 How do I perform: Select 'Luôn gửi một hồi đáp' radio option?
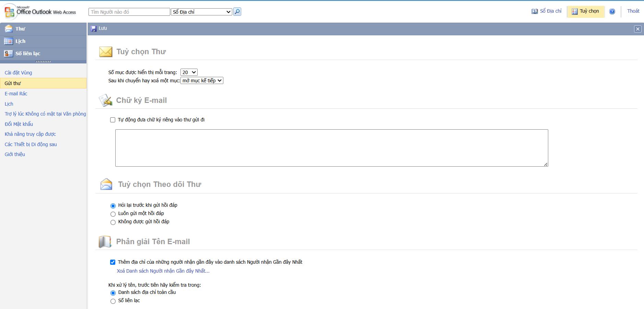[x=113, y=214]
